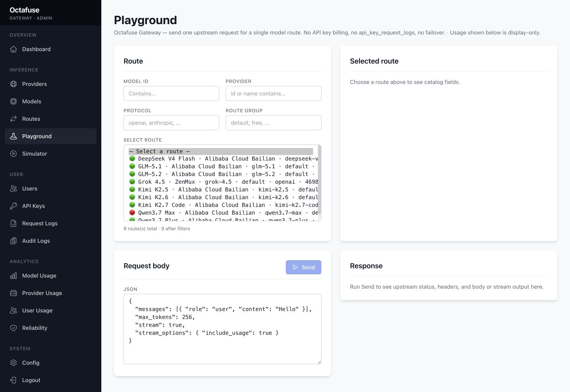
Task: Go to the Audit Logs page
Action: click(x=51, y=241)
